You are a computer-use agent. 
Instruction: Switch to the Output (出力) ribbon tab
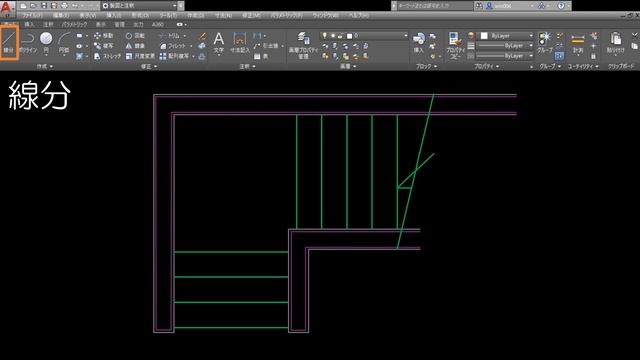point(138,24)
